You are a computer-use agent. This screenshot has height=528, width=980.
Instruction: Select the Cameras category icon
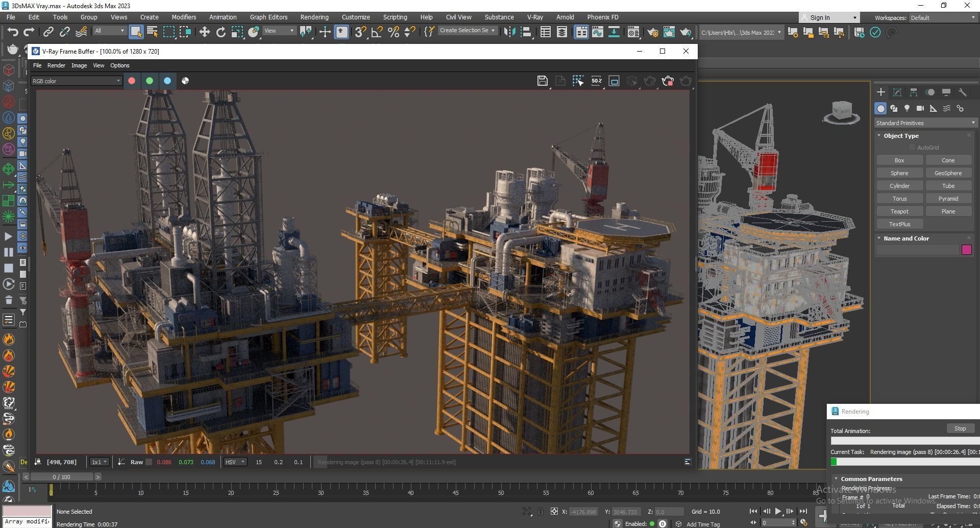click(920, 108)
